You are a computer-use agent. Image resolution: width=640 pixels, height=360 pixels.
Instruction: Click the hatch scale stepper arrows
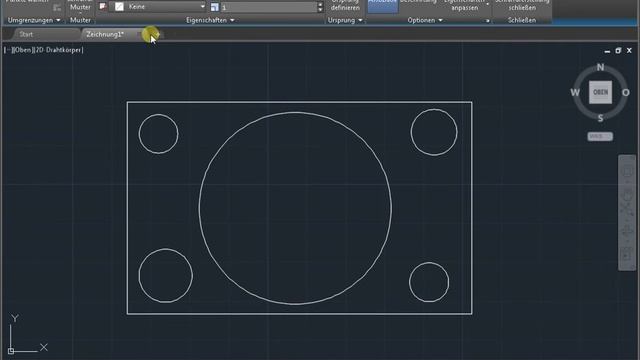[x=320, y=7]
